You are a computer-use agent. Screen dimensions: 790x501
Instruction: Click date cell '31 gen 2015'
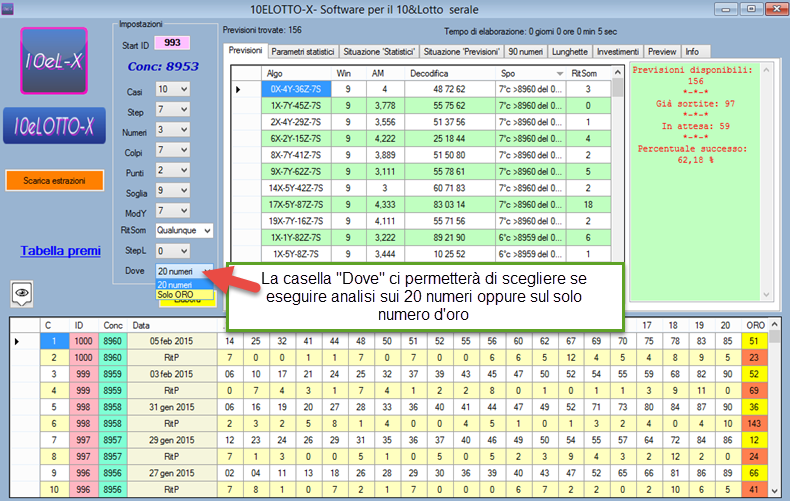coord(172,407)
